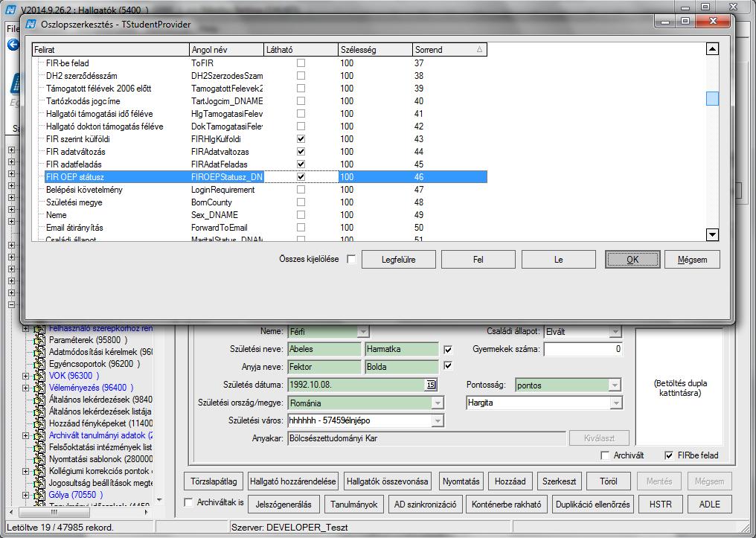Open the Románia country dropdown

438,403
